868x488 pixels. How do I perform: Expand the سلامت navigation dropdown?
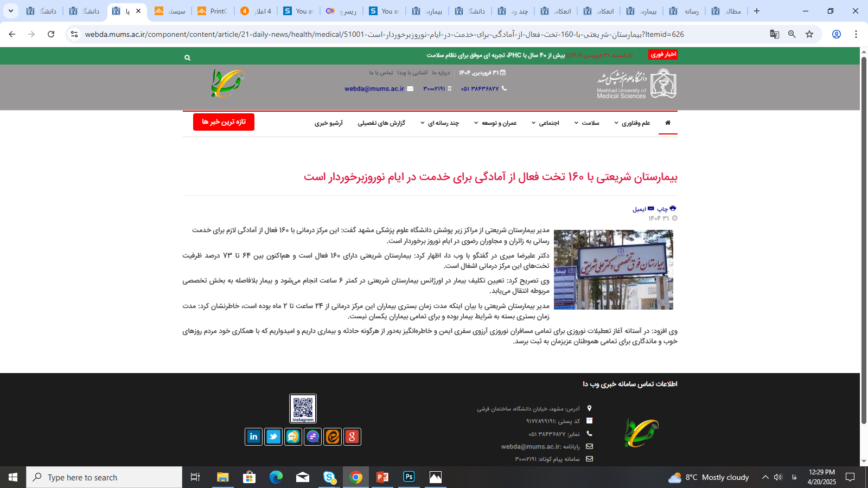coord(587,123)
